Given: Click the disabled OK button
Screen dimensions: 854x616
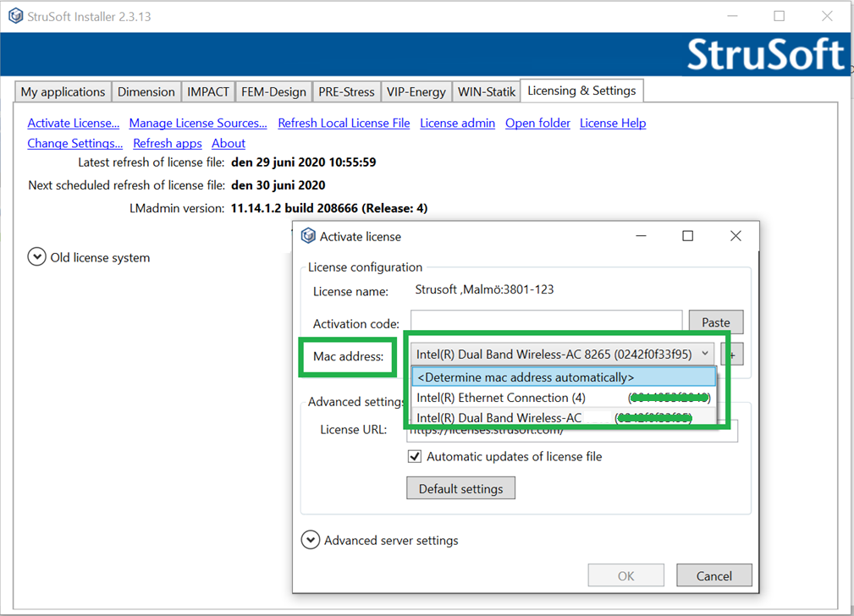Looking at the screenshot, I should 625,575.
